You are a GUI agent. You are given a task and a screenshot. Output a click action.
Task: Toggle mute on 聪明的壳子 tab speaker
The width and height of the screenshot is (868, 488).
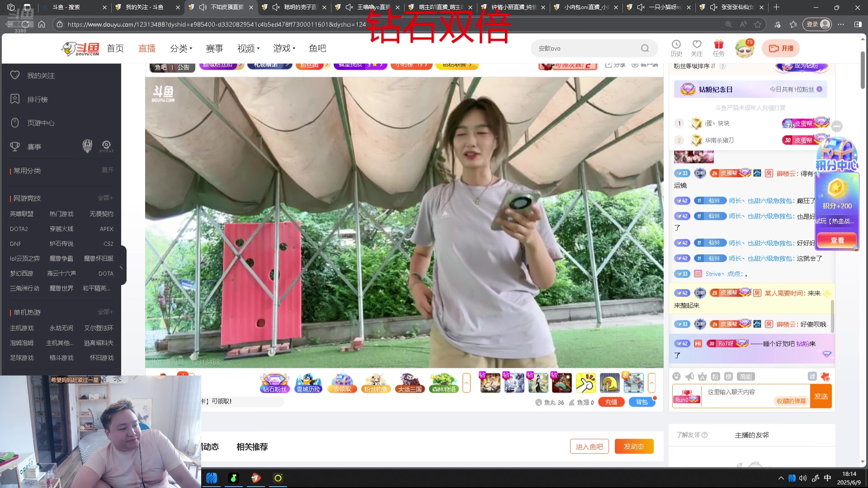click(276, 7)
